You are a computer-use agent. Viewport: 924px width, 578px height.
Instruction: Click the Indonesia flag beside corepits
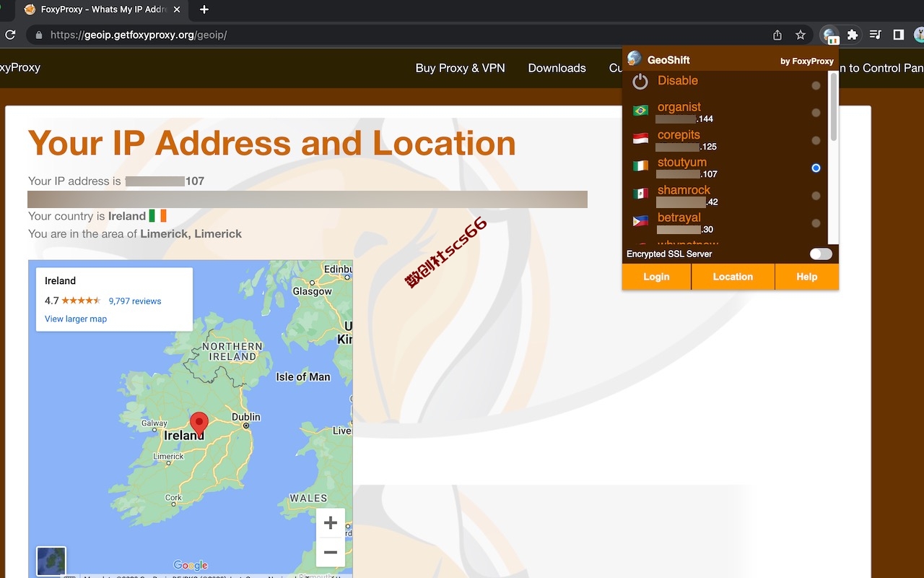point(640,138)
